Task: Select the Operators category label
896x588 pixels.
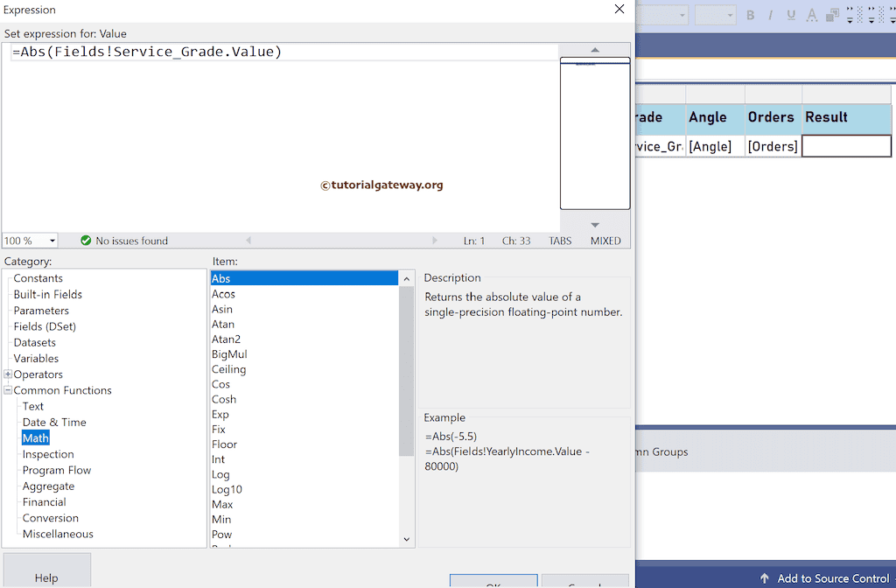Action: click(38, 374)
